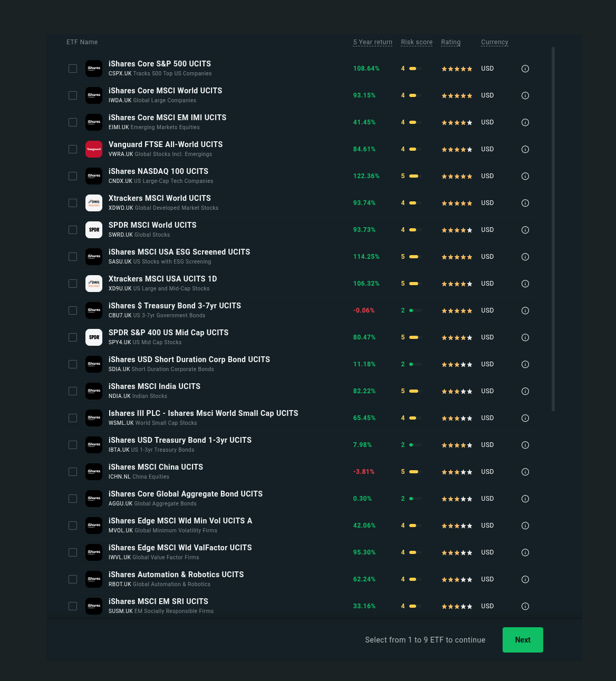Click the risk bar for iShares NASDAQ 100

pyautogui.click(x=416, y=176)
